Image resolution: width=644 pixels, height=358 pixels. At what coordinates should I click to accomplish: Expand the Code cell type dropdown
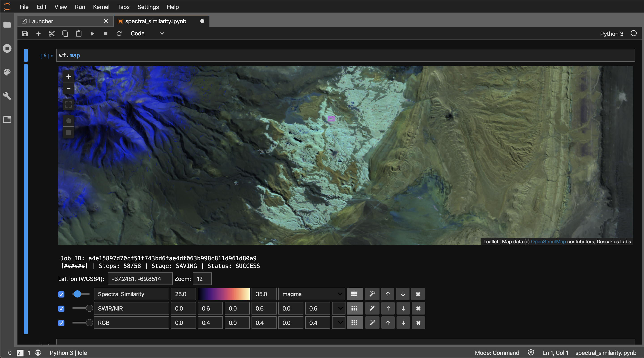pos(147,34)
